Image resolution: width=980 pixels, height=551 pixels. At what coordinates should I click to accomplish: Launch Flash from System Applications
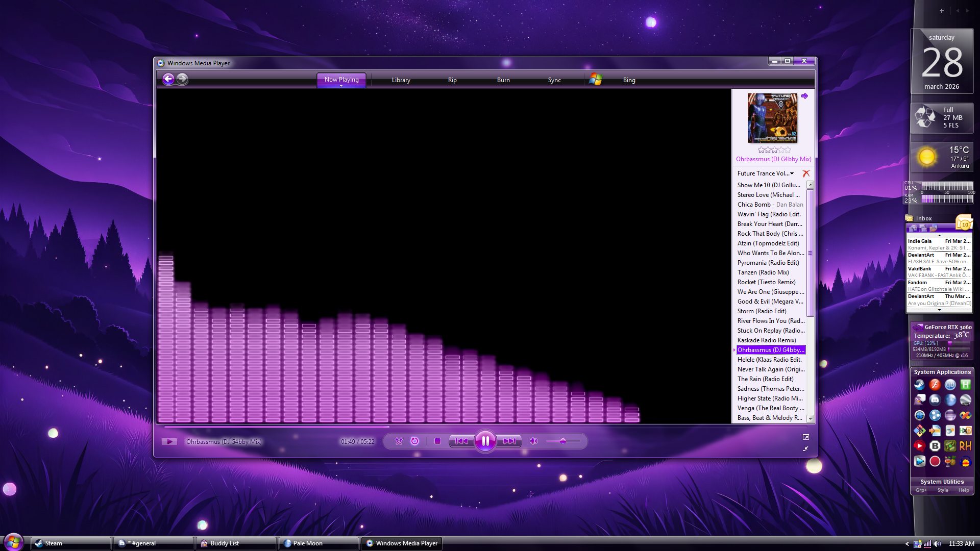click(935, 385)
